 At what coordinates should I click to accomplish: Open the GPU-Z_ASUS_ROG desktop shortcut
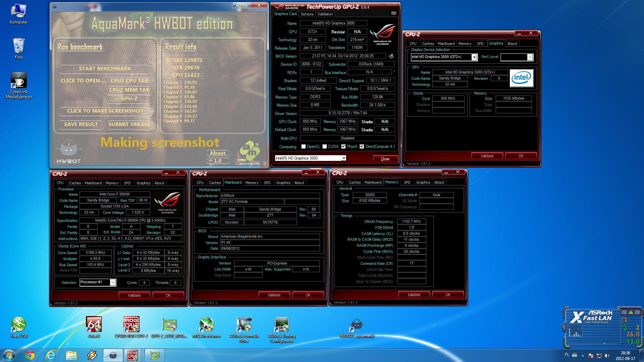169,327
